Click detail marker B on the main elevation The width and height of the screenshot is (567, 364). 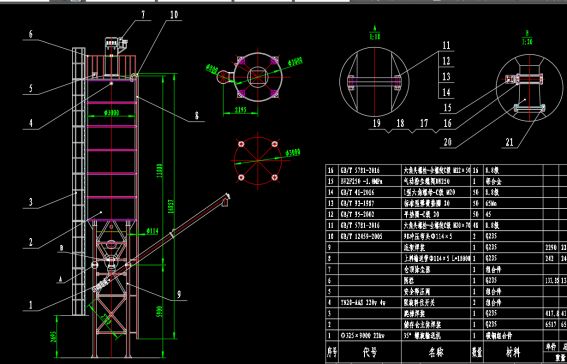pyautogui.click(x=61, y=248)
